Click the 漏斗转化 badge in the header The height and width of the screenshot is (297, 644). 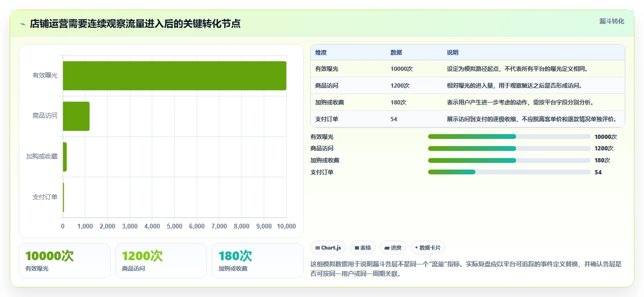click(611, 21)
